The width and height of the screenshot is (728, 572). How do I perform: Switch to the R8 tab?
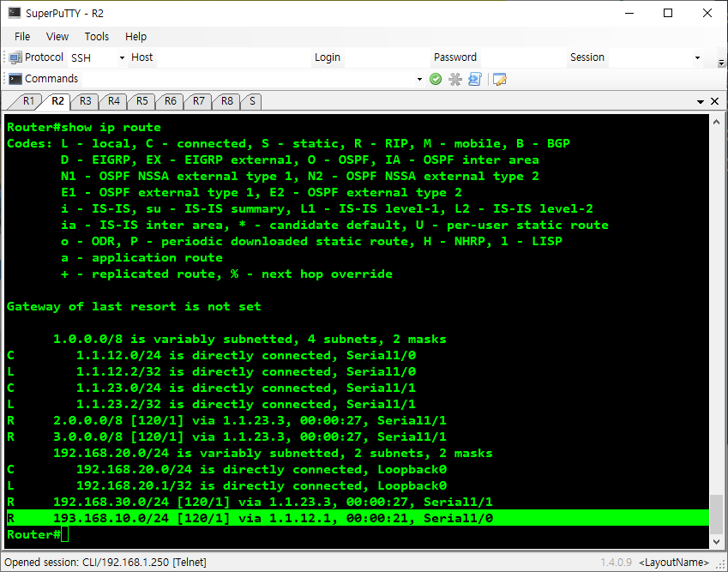[227, 101]
